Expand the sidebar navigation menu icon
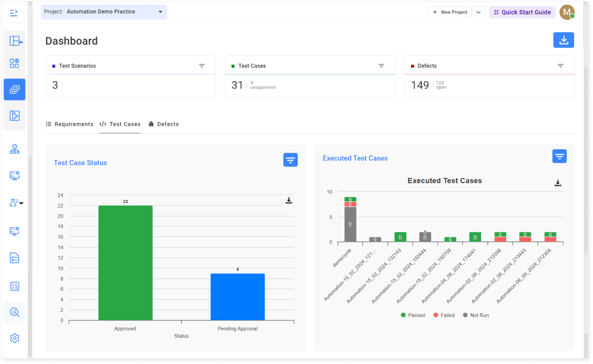The image size is (593, 364). tap(14, 13)
